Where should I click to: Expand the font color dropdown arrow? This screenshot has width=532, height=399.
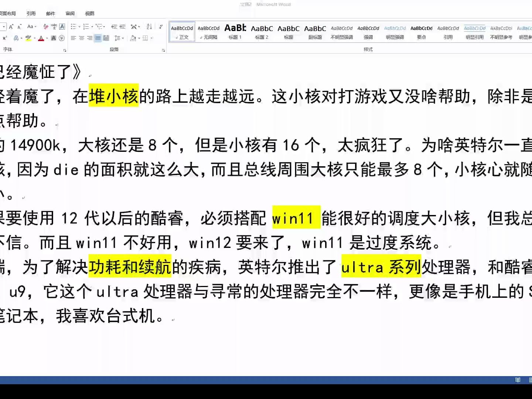[47, 38]
